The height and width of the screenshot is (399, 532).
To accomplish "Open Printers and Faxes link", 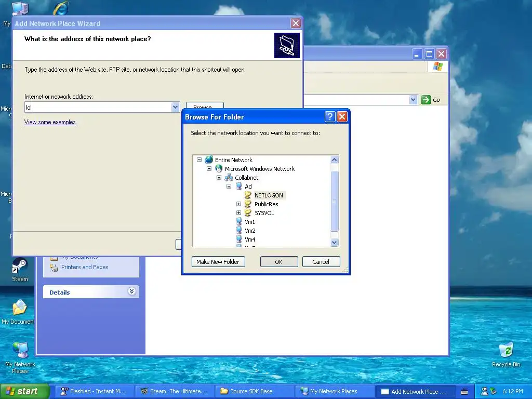I will pos(85,267).
